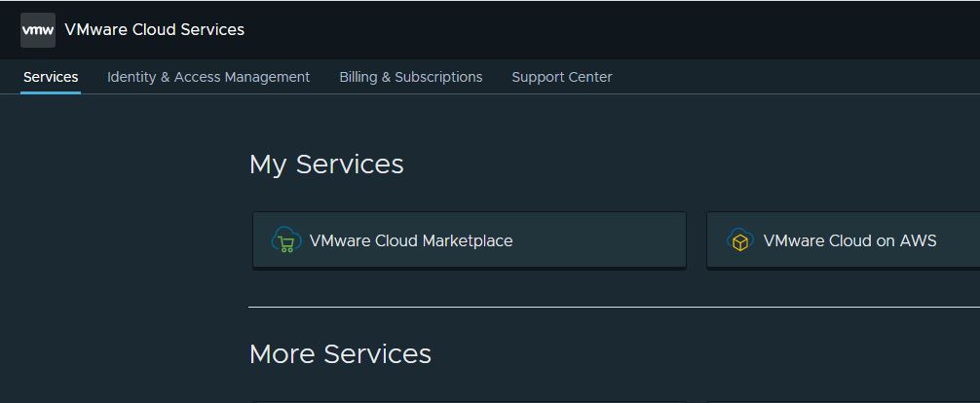This screenshot has height=403, width=980.
Task: Open Billing & Subscriptions tab
Action: (411, 77)
